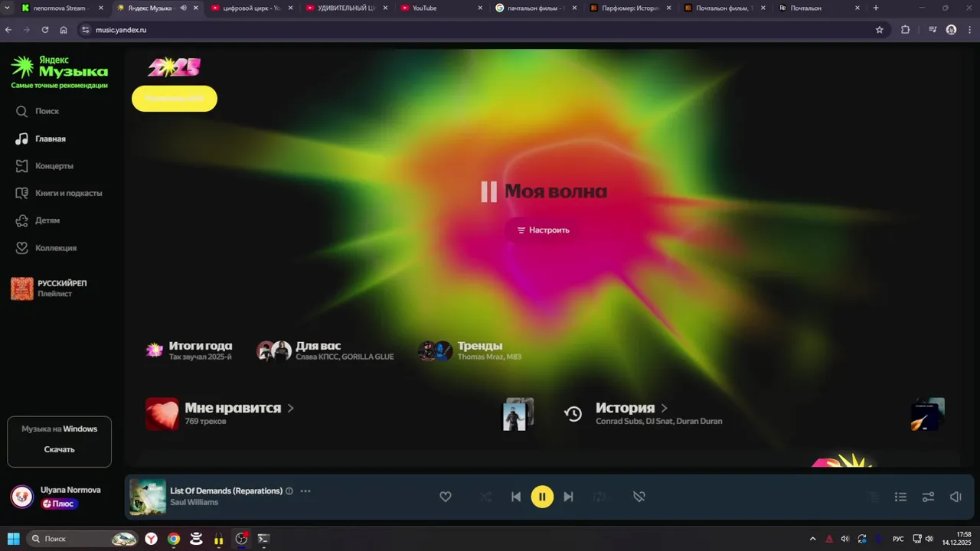The height and width of the screenshot is (551, 980).
Task: Open Chrome from the taskbar
Action: (x=174, y=539)
